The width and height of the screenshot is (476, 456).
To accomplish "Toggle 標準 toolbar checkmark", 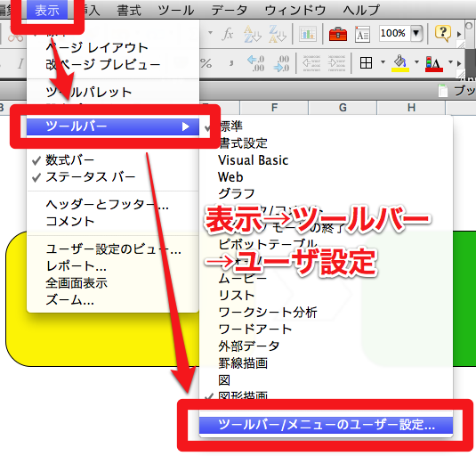I will [326, 126].
